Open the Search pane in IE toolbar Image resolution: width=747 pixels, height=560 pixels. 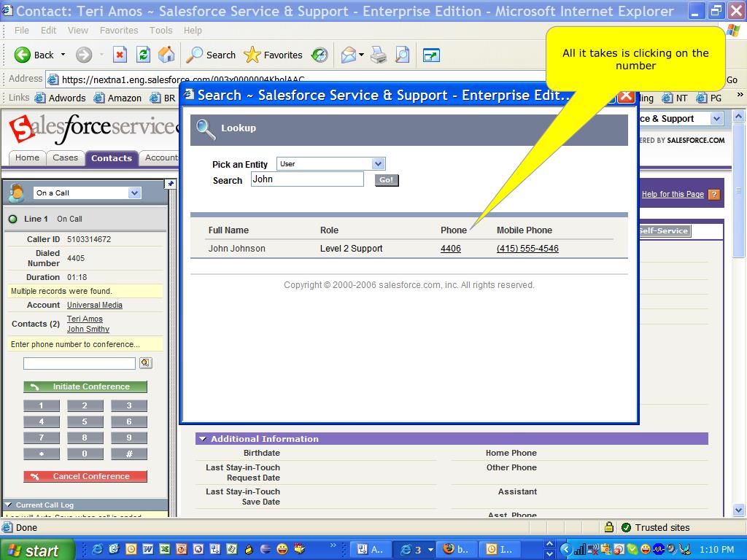(x=211, y=55)
